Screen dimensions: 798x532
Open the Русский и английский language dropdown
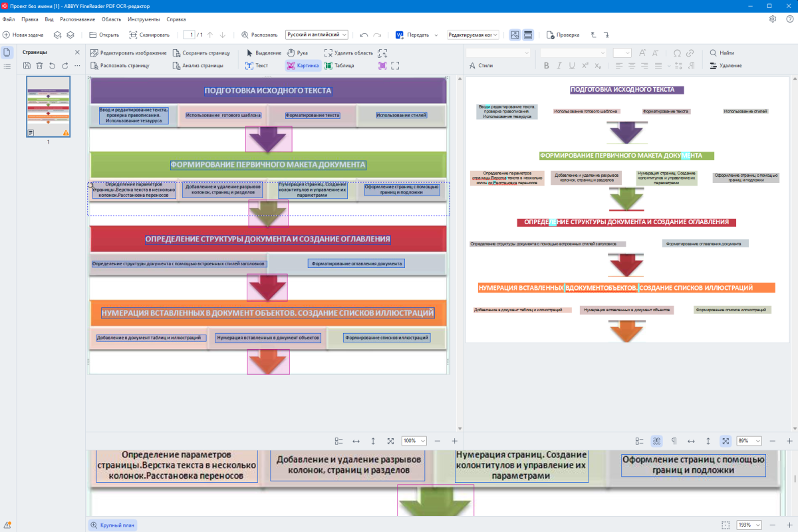(x=317, y=35)
